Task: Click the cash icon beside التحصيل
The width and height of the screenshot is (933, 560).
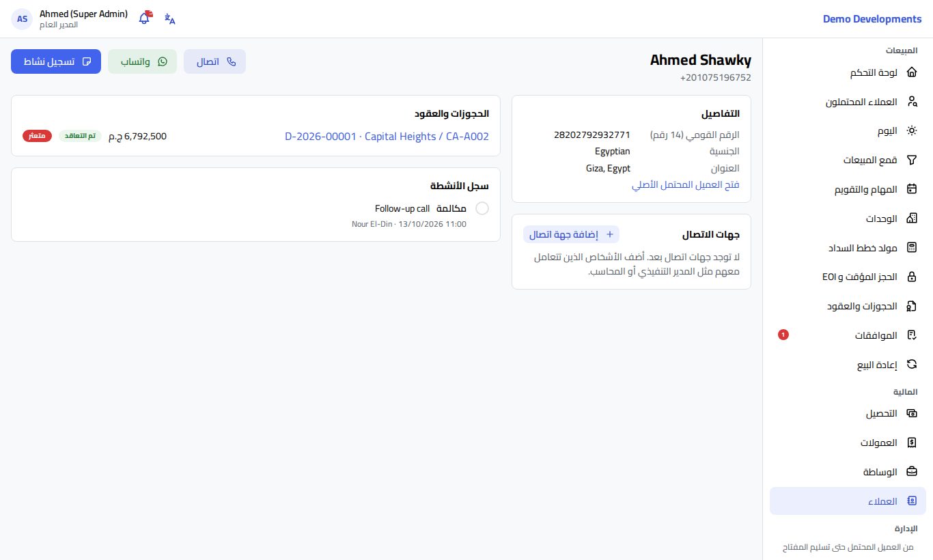Action: point(911,413)
